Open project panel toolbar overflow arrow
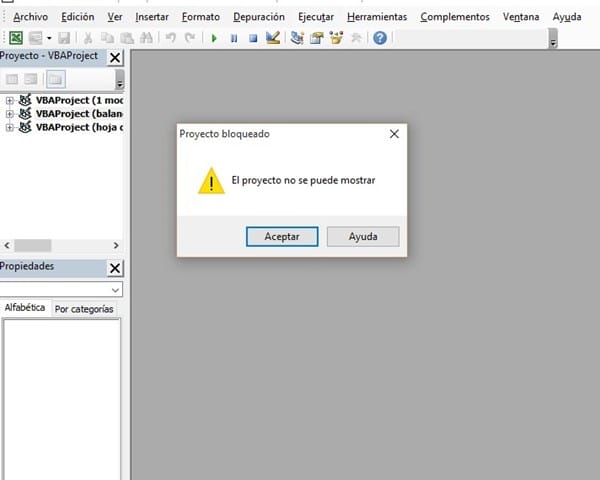Viewport: 600px width, 480px height. [120, 79]
